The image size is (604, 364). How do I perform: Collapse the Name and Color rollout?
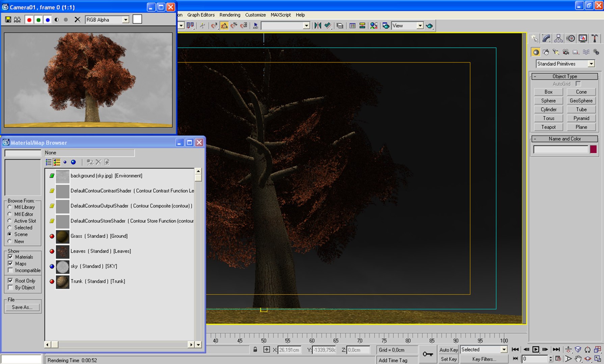pos(565,139)
